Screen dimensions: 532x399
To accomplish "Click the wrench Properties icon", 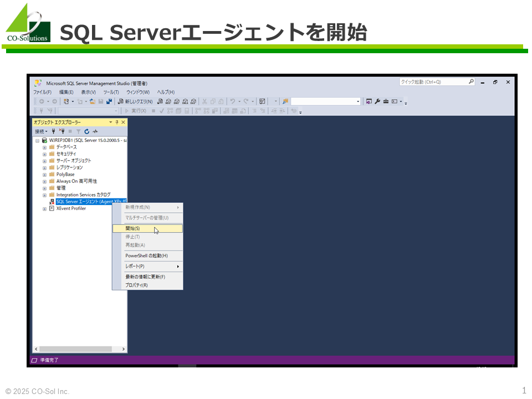I will (377, 101).
